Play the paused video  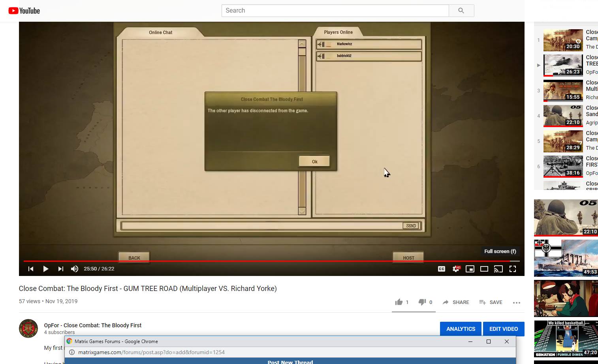coord(46,269)
